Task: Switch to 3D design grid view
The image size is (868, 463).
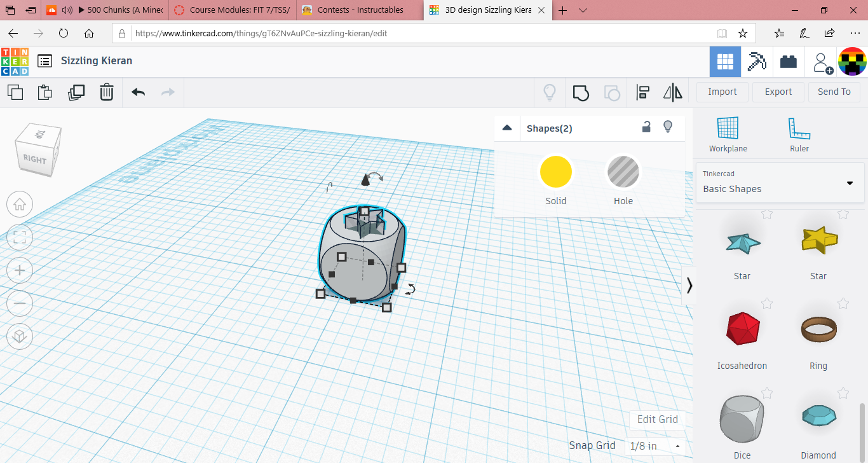Action: click(x=725, y=62)
